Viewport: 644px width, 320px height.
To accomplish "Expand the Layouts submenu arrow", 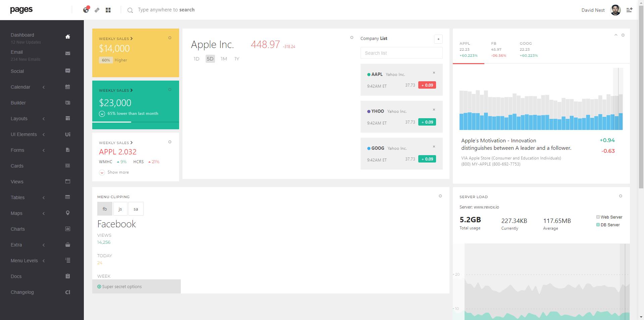I will (44, 119).
